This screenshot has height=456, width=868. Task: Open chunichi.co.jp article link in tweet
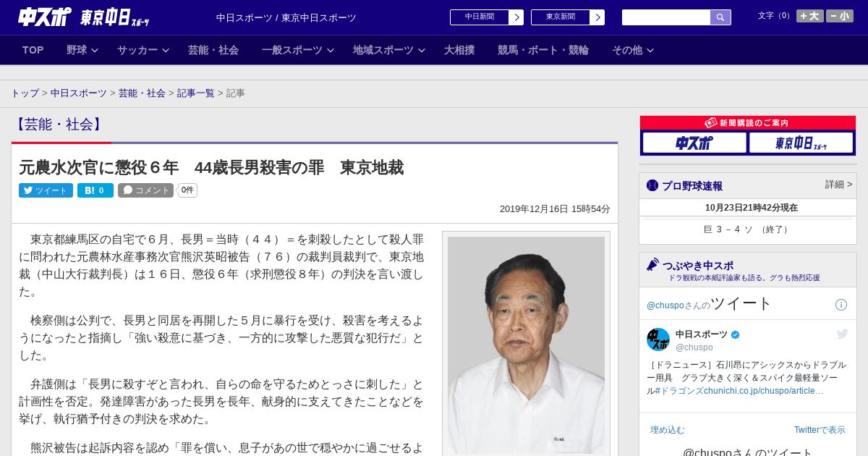pyautogui.click(x=765, y=391)
